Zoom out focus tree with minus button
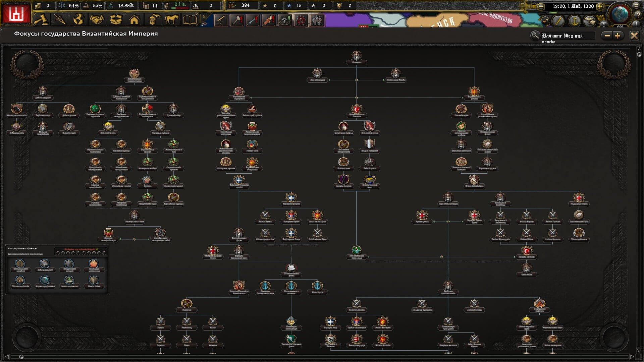The height and width of the screenshot is (362, 644). pos(607,36)
